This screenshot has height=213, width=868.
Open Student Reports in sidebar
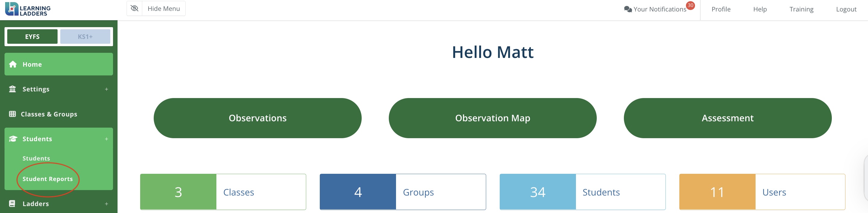click(x=48, y=179)
